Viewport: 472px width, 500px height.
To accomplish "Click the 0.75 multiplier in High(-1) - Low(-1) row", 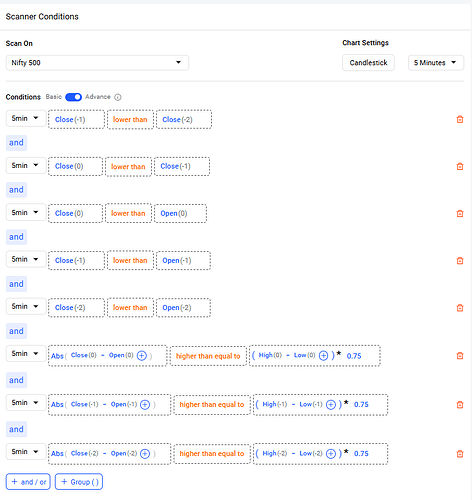I will pos(361,405).
